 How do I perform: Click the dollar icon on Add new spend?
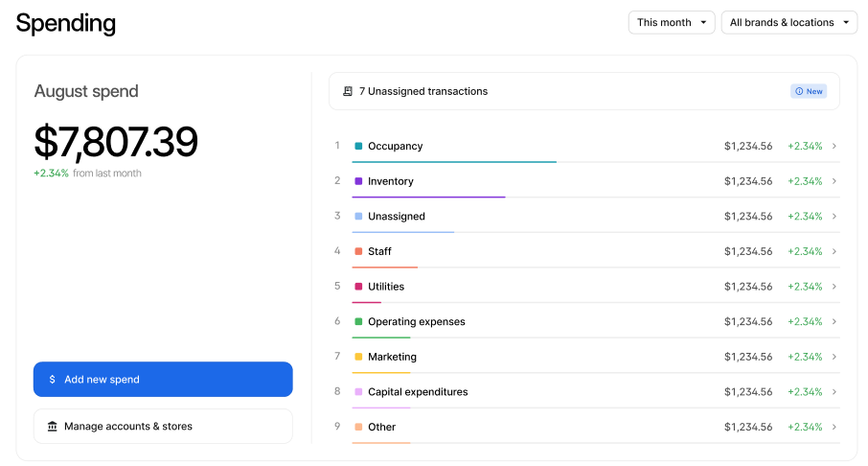(x=53, y=380)
